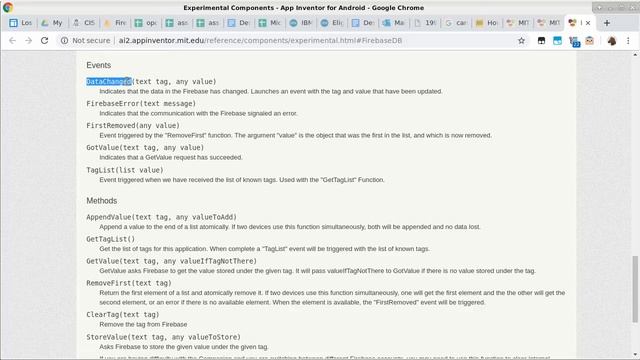Click the StoreValue method signature
The width and height of the screenshot is (640, 360).
click(x=164, y=337)
